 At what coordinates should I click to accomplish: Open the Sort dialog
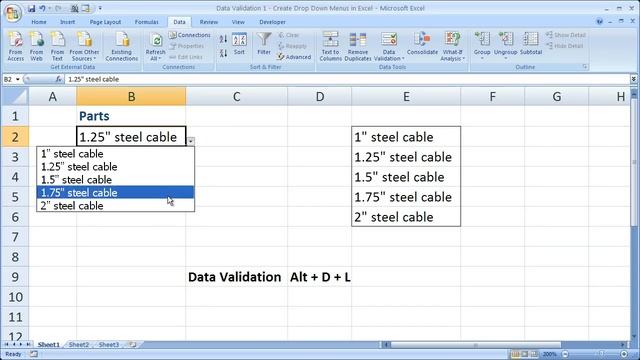tap(239, 44)
